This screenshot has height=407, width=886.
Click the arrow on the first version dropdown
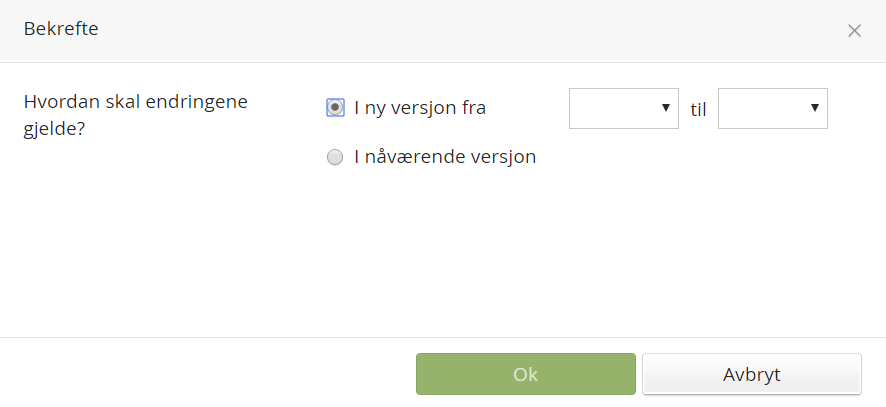tap(666, 108)
